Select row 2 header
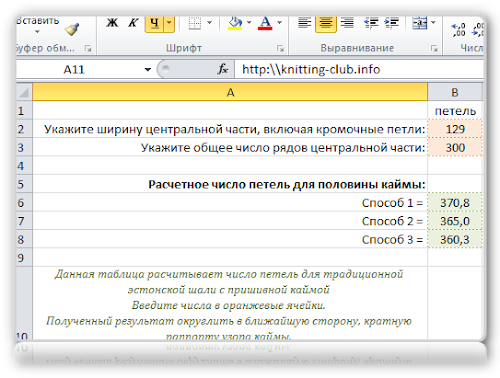 (24, 129)
